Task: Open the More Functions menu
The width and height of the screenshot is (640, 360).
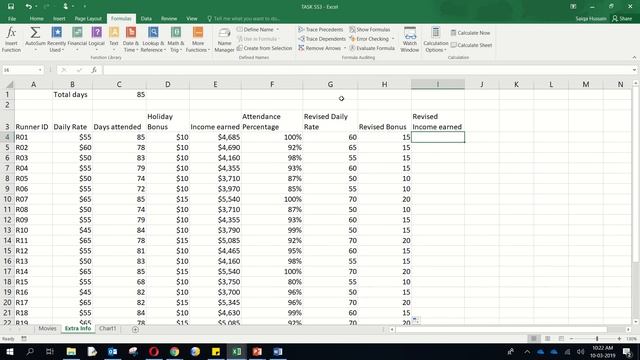Action: tap(198, 39)
